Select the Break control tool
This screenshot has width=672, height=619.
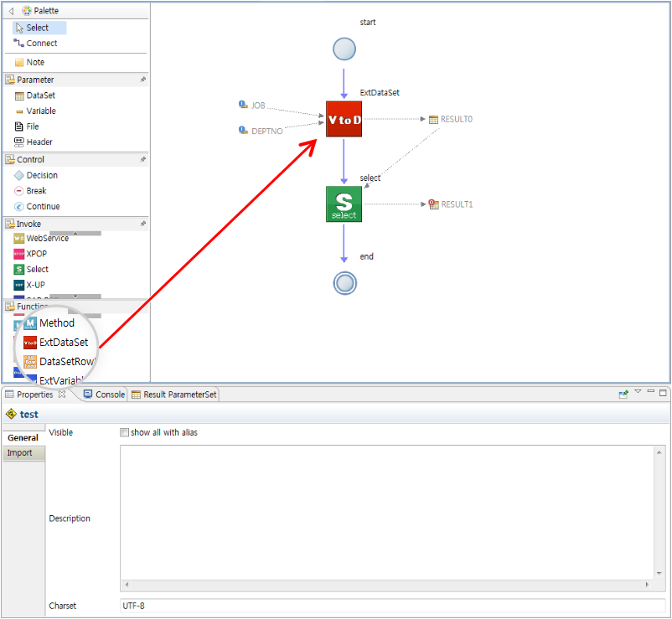point(36,191)
